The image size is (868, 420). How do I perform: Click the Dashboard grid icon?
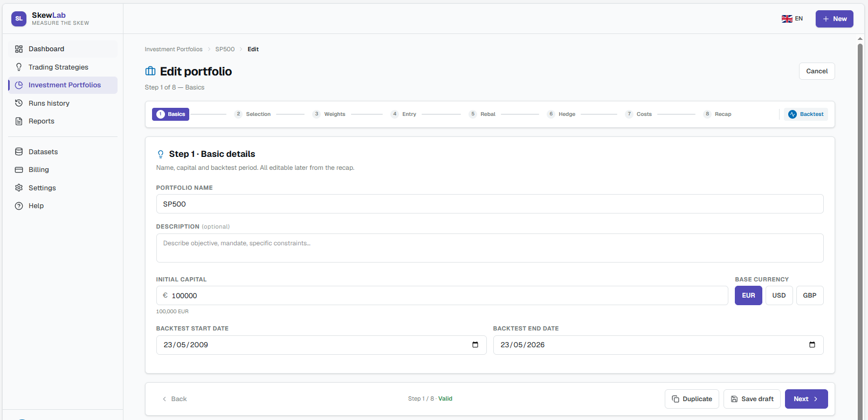[19, 49]
